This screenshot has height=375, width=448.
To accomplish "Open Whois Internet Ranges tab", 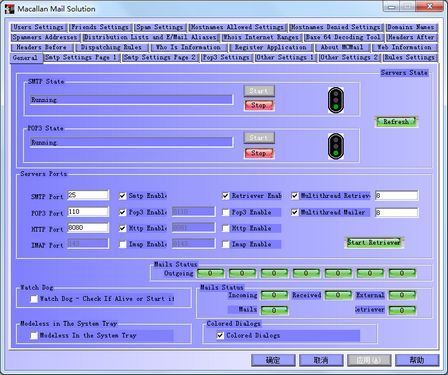I will 261,37.
